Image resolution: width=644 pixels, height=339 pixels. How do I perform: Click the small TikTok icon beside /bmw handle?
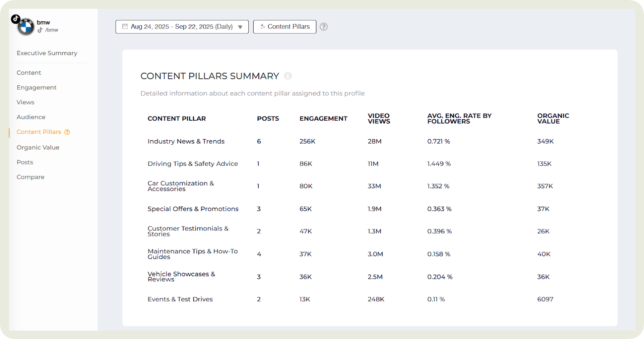point(40,30)
